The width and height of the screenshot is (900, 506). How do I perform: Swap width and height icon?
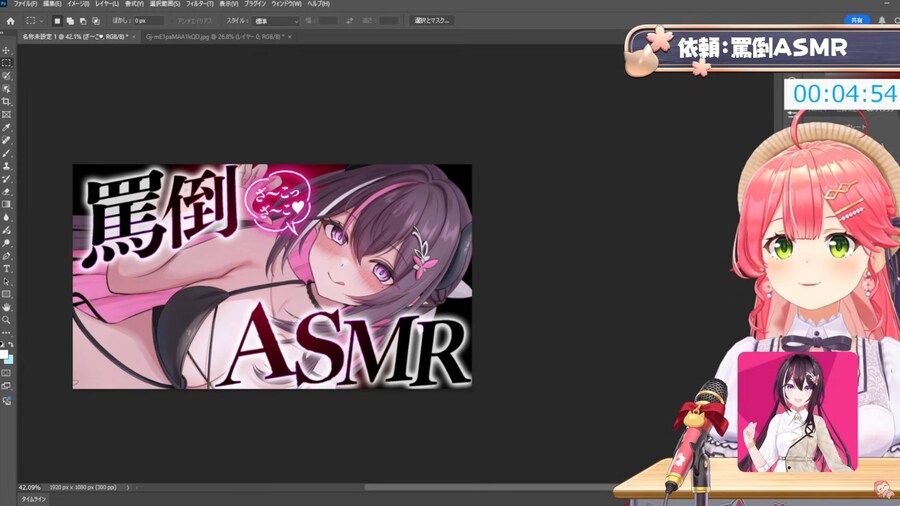[350, 21]
